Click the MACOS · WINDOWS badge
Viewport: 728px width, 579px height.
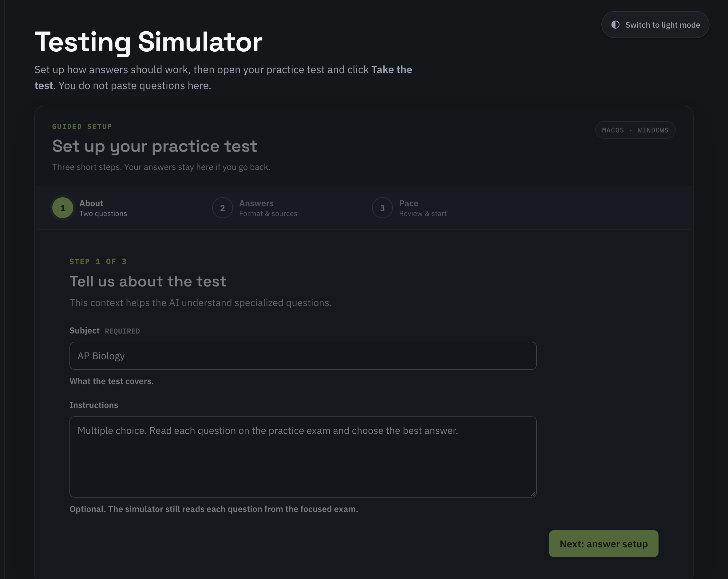[635, 130]
